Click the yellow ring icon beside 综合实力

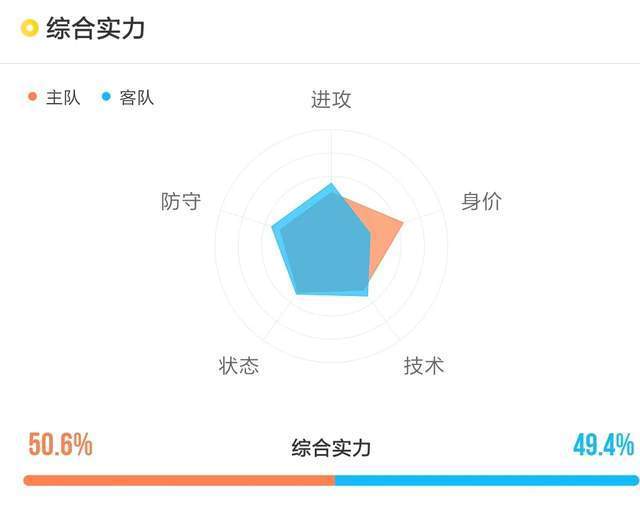point(29,28)
